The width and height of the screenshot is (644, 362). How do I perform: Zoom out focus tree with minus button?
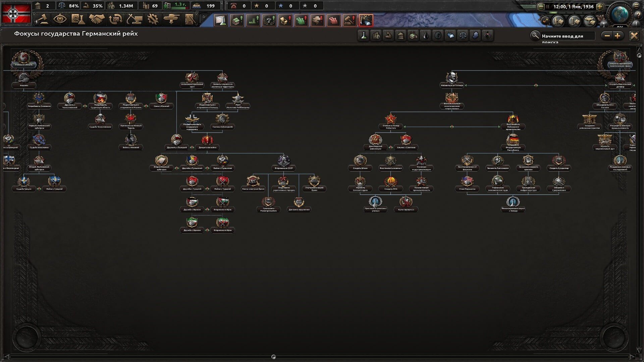click(x=607, y=36)
